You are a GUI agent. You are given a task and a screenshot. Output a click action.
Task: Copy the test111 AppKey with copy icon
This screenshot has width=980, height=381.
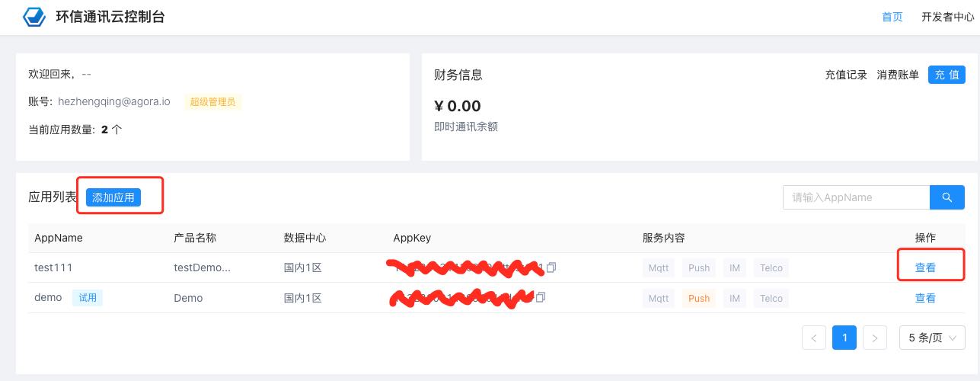point(551,267)
